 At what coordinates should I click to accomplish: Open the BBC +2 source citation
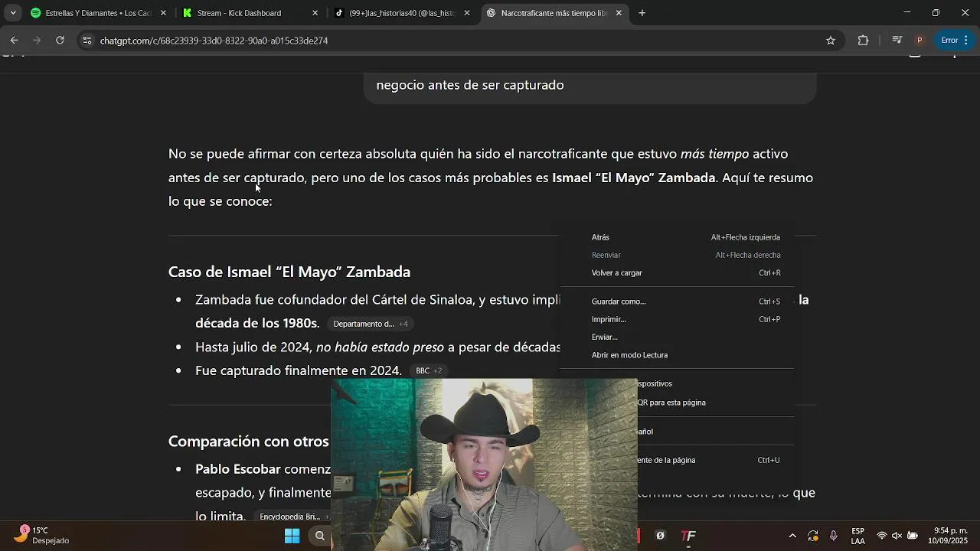(429, 370)
